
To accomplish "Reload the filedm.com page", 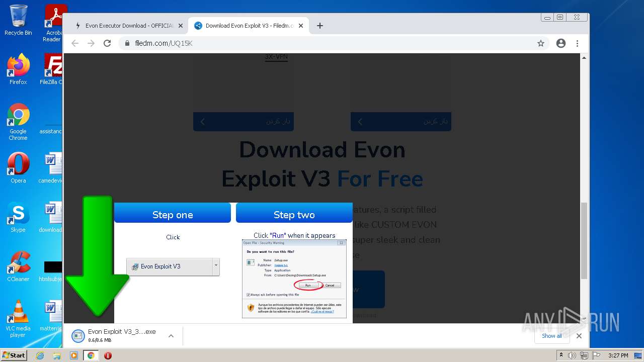I will click(107, 43).
